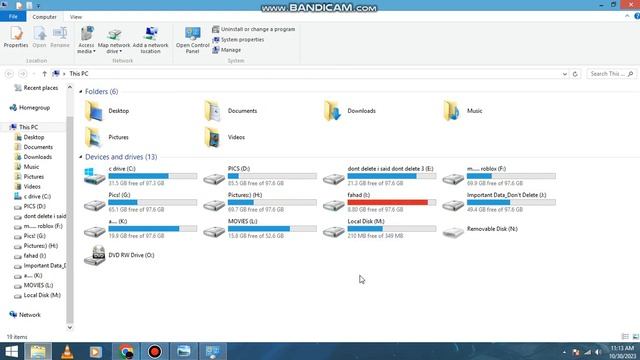640x360 pixels.
Task: Click the taskbar volume icon
Action: coord(598,352)
